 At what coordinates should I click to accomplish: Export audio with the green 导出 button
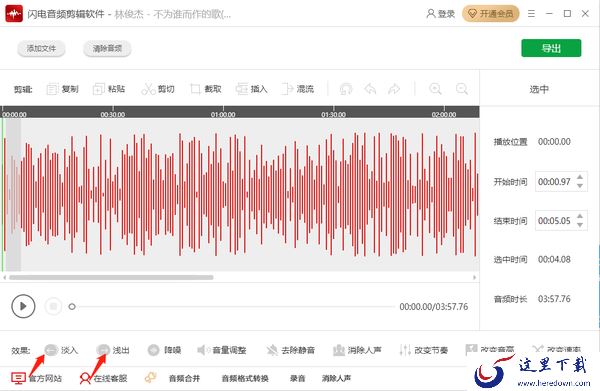click(x=551, y=48)
